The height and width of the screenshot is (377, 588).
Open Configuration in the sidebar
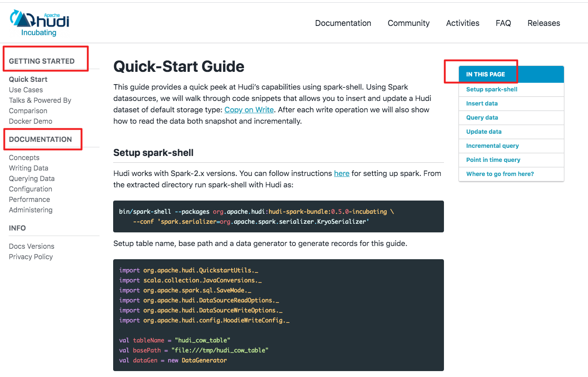(30, 189)
